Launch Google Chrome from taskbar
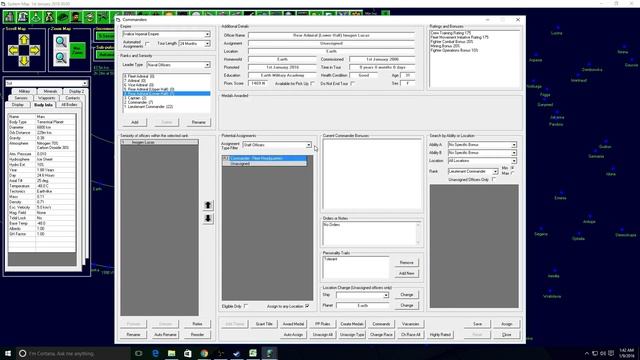The image size is (640, 360). [204, 353]
